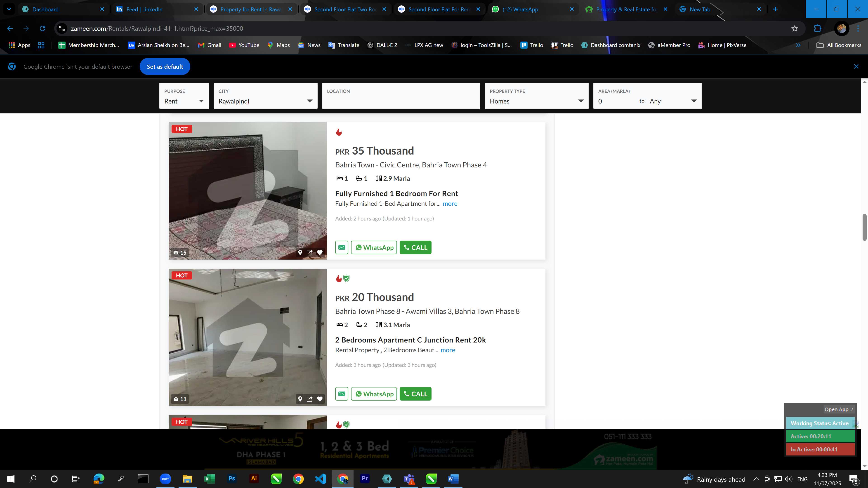
Task: Show more bookmarks chevron
Action: [798, 45]
